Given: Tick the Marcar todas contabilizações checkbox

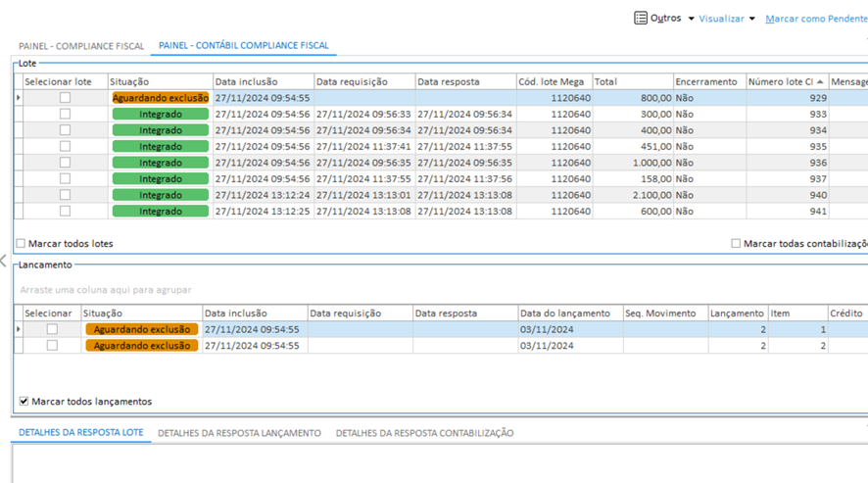Looking at the screenshot, I should [736, 244].
